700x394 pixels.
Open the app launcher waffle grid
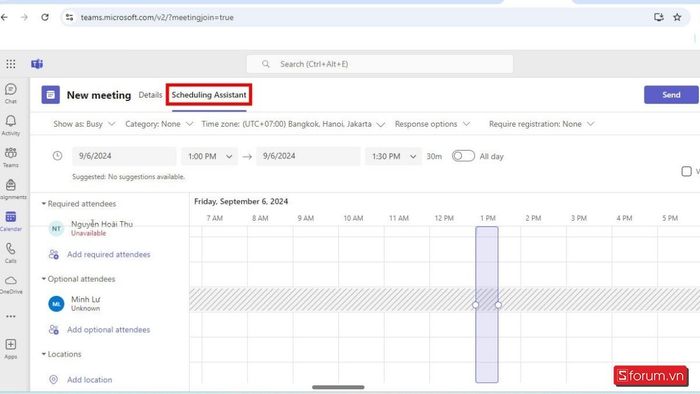point(11,64)
